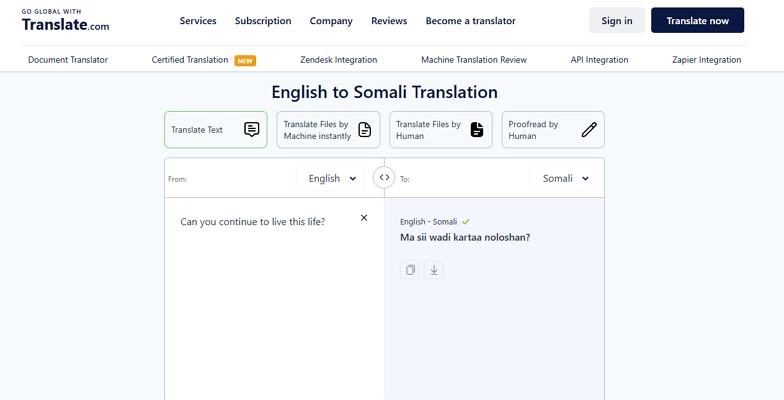Click the Sign in button
Image resolution: width=784 pixels, height=400 pixels.
point(616,20)
